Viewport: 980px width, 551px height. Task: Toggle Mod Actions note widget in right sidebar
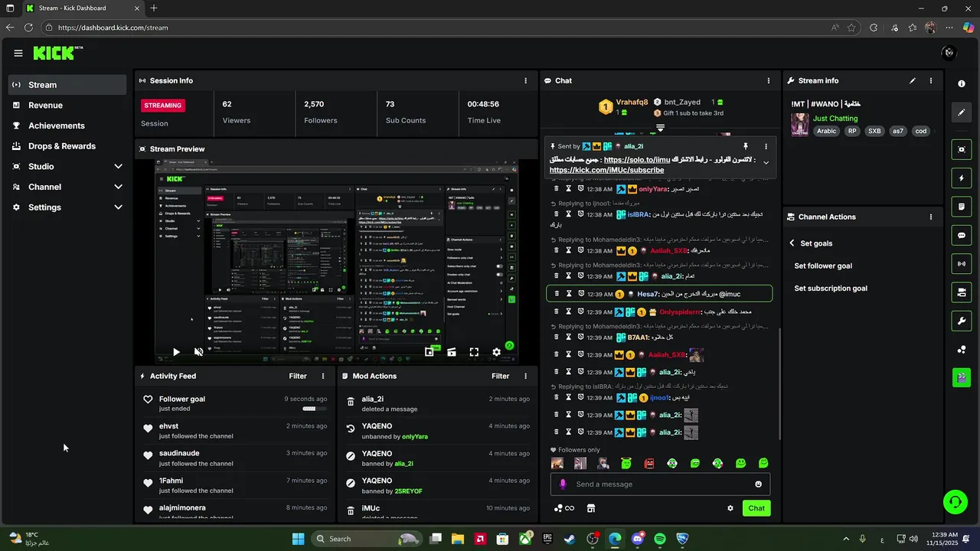click(x=962, y=207)
